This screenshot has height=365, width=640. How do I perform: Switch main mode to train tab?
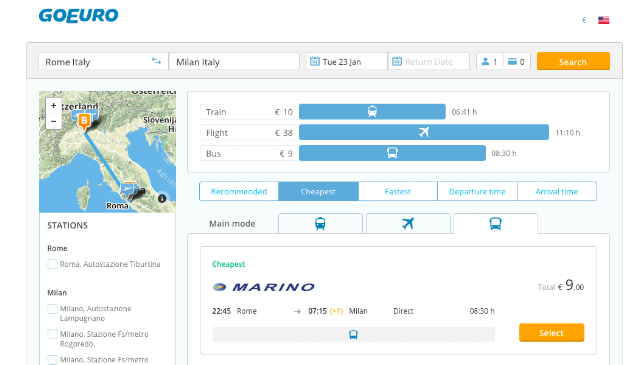click(x=320, y=224)
